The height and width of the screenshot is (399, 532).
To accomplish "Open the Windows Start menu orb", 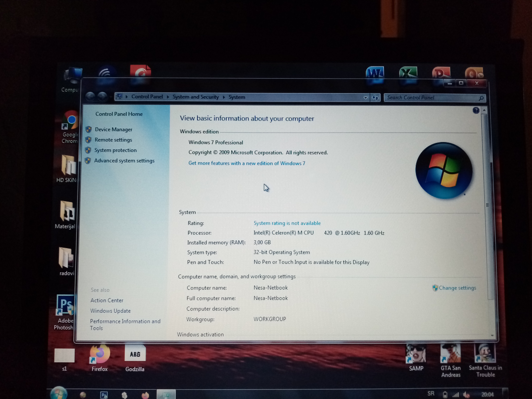I will click(59, 394).
